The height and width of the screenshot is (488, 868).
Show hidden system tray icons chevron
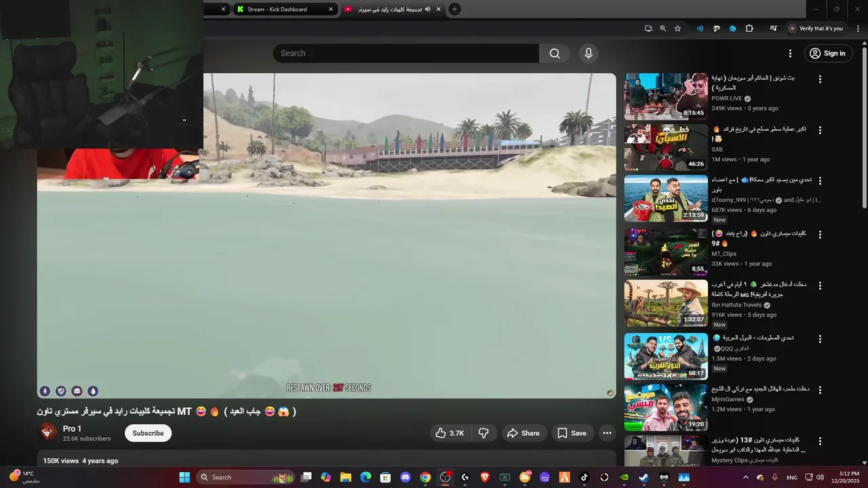coord(746,477)
